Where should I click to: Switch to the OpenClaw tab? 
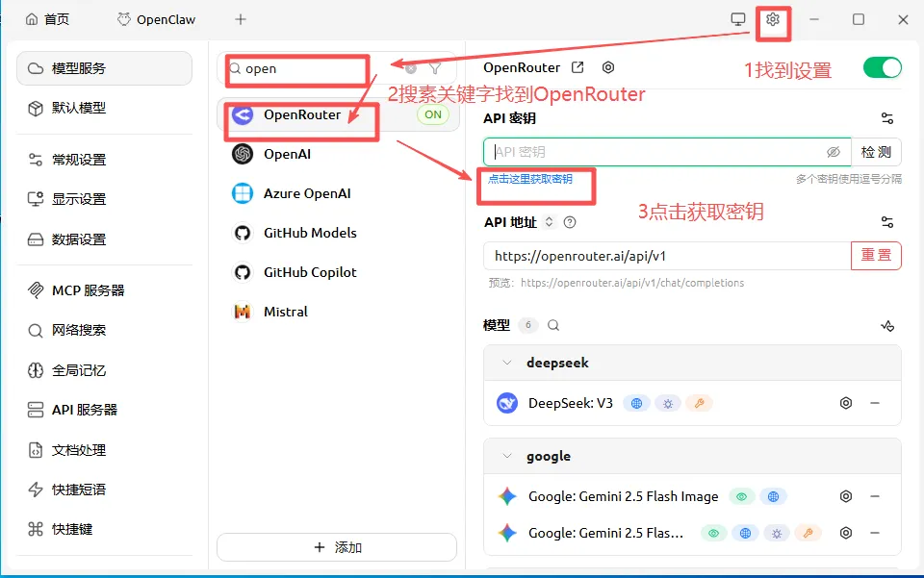[157, 19]
